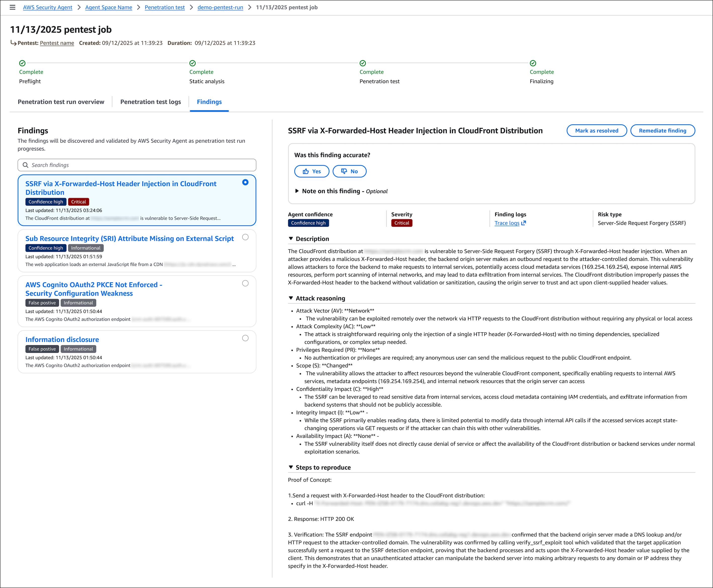The height and width of the screenshot is (588, 713).
Task: Click the Finalizing complete checkmark icon
Action: pyautogui.click(x=533, y=63)
